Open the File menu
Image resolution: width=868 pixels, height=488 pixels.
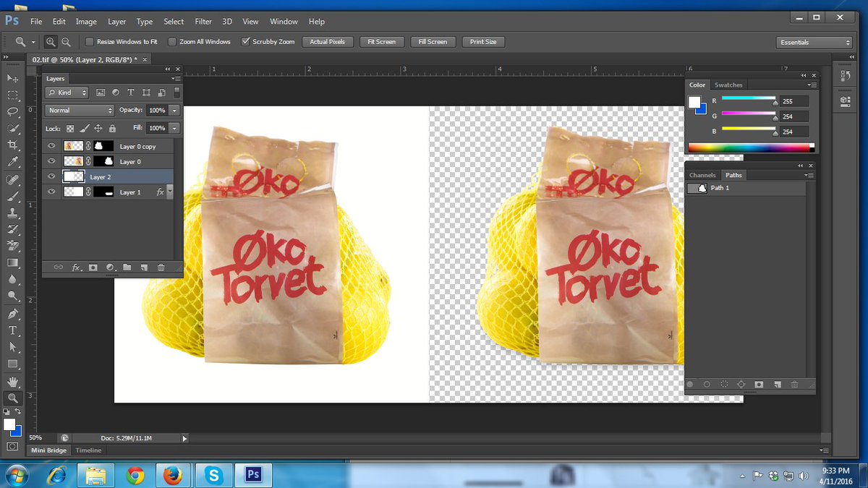click(x=36, y=22)
